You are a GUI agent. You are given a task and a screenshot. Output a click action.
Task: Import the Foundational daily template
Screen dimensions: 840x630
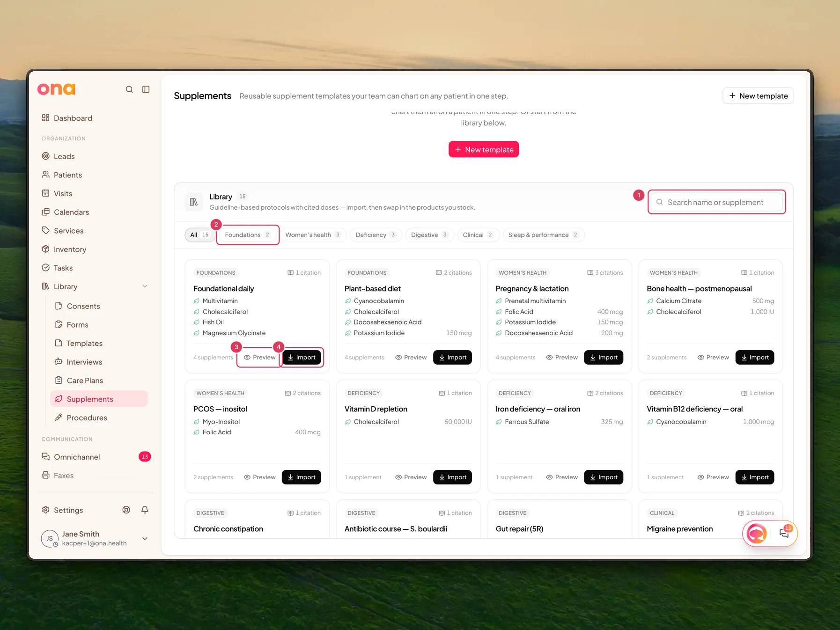302,357
